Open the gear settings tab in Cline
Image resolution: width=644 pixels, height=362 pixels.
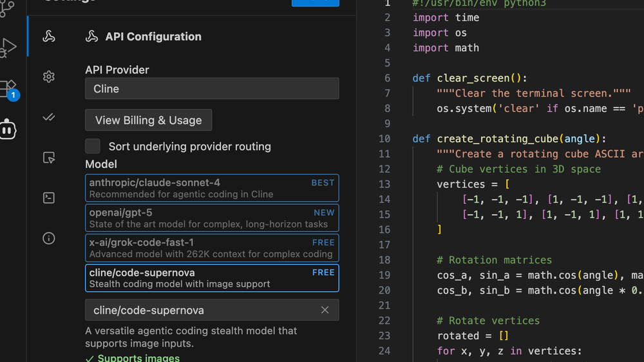pos(49,77)
